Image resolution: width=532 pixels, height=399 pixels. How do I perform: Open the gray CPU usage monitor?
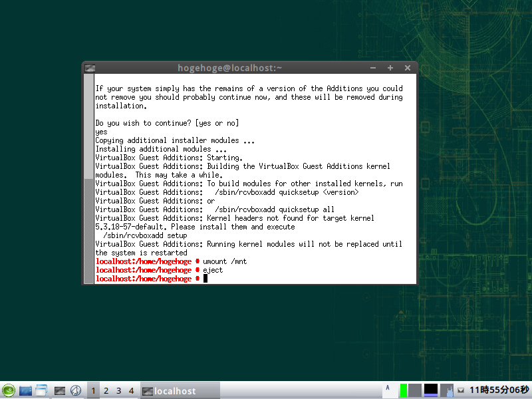[x=414, y=390]
